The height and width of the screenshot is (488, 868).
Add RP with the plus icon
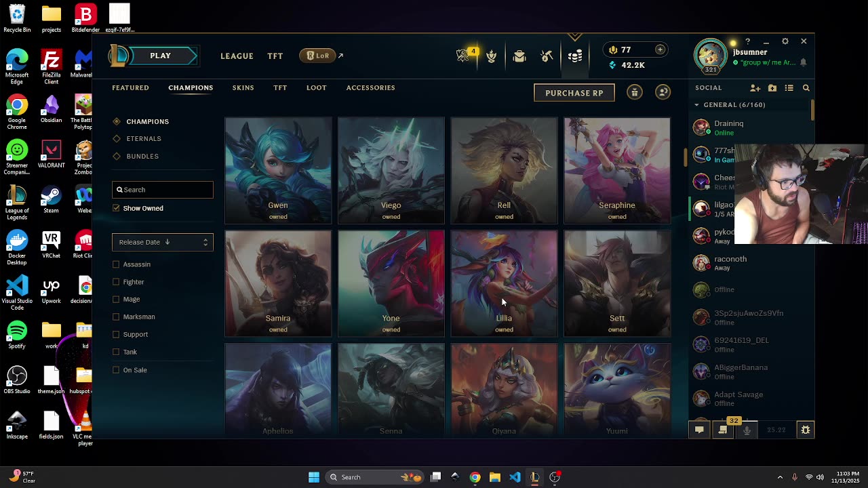[660, 49]
